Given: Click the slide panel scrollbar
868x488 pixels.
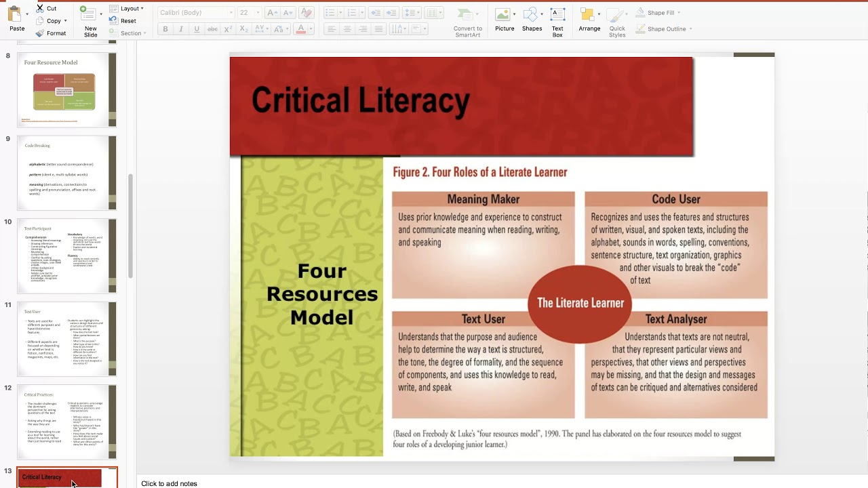Looking at the screenshot, I should pyautogui.click(x=130, y=226).
